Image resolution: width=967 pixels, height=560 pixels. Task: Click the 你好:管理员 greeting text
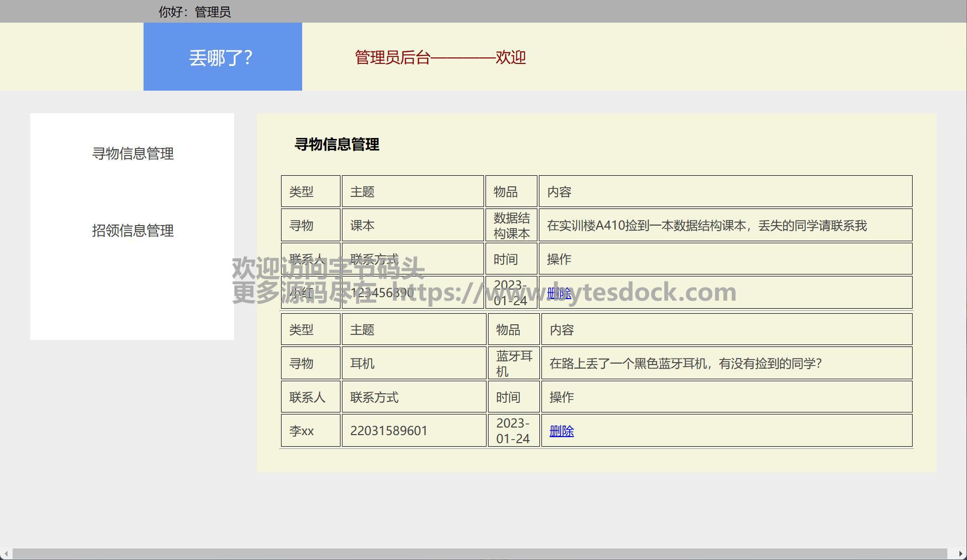[x=194, y=12]
